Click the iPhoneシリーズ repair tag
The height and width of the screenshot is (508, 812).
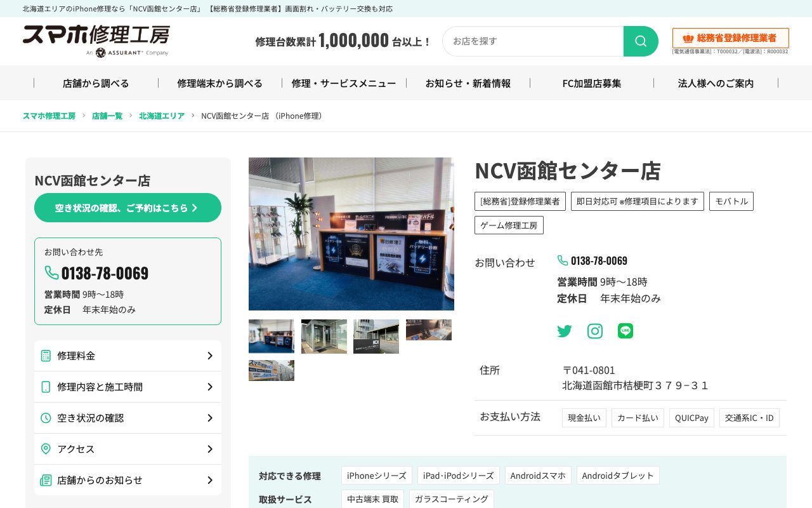pos(377,476)
